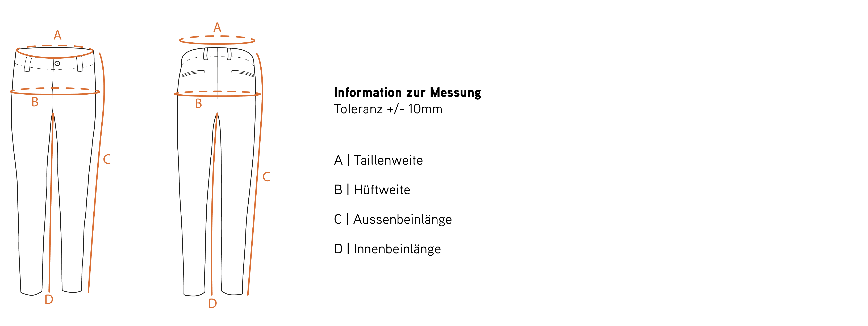Click the C label beside rear trousers

(266, 177)
